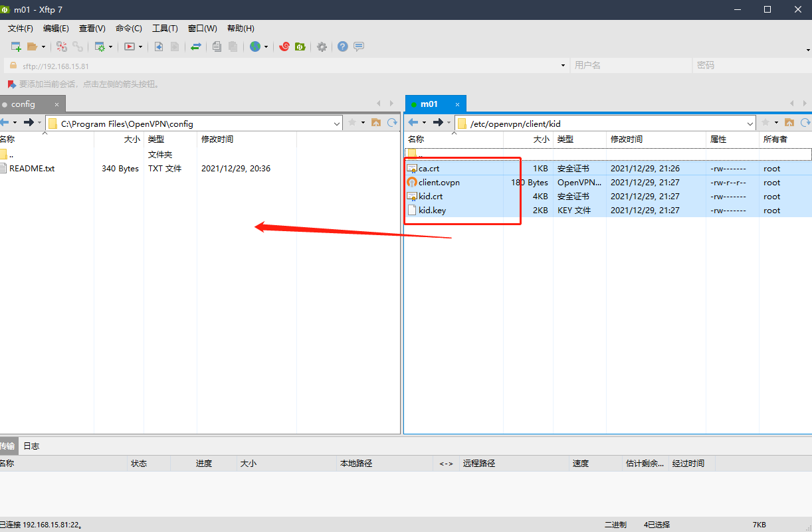Refresh the local pane

click(392, 123)
